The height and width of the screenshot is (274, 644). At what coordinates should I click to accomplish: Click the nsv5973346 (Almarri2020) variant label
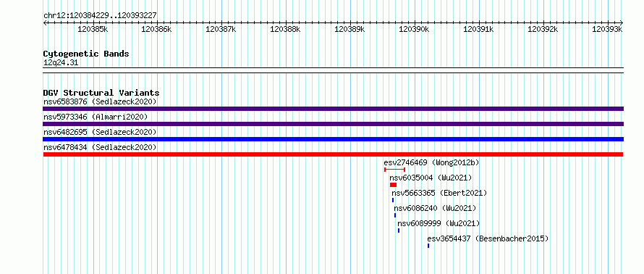[96, 117]
